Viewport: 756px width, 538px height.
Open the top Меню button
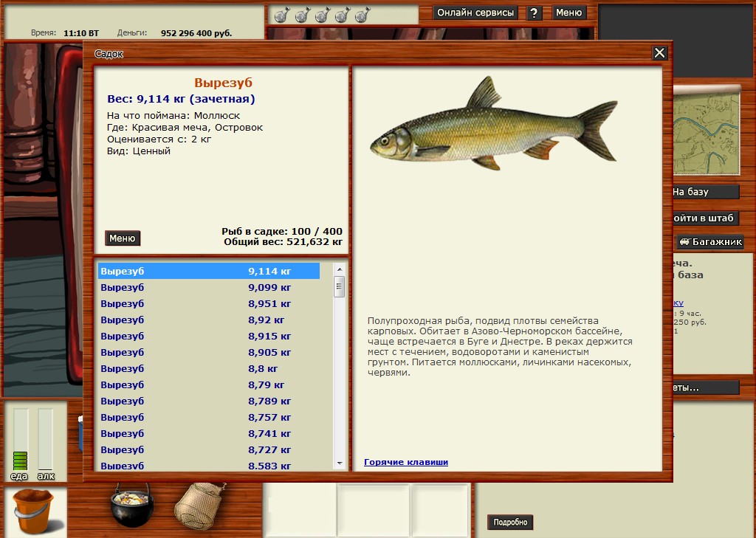click(x=568, y=13)
